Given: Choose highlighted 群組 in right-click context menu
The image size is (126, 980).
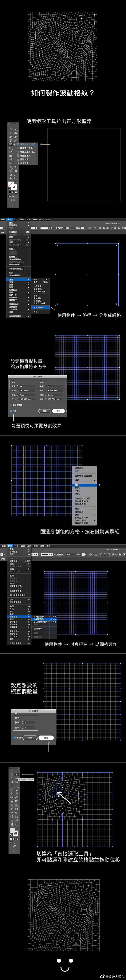Looking at the screenshot, I should 84,485.
